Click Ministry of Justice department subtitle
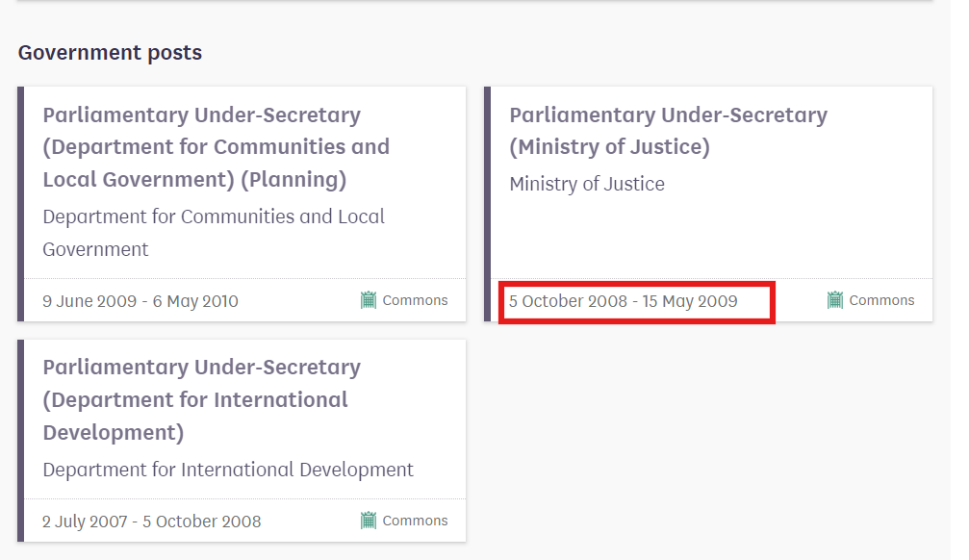Viewport: 969px width, 560px height. [x=587, y=184]
